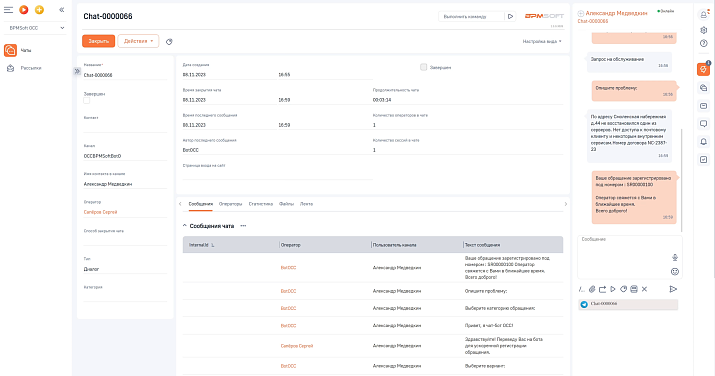Screen dimensions: 715x376
Task: Open the Сапфров Сергей operator link in the left panel
Action: coord(100,212)
